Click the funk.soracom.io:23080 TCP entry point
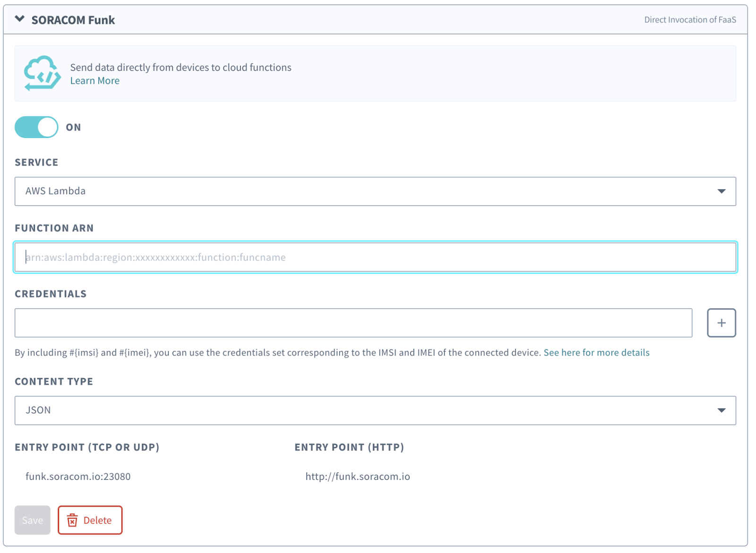This screenshot has height=553, width=756. (78, 476)
